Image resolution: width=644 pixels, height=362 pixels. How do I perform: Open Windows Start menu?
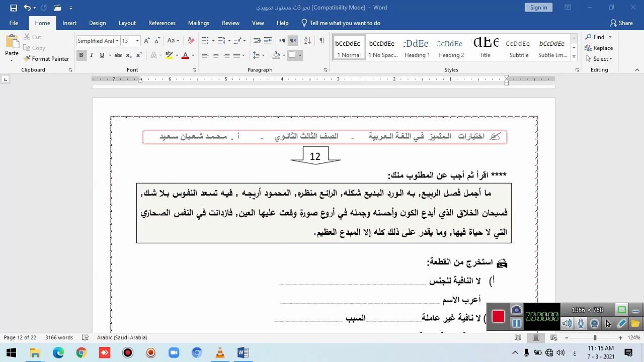(11, 352)
